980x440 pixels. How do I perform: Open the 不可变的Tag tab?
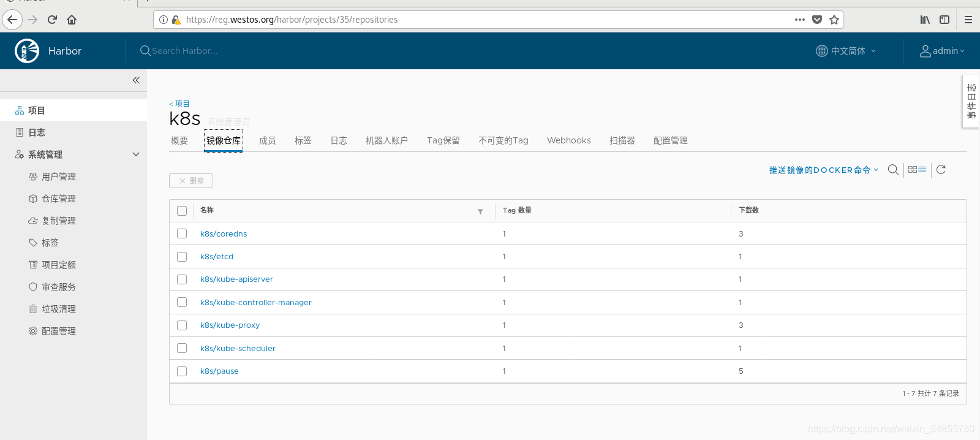503,140
